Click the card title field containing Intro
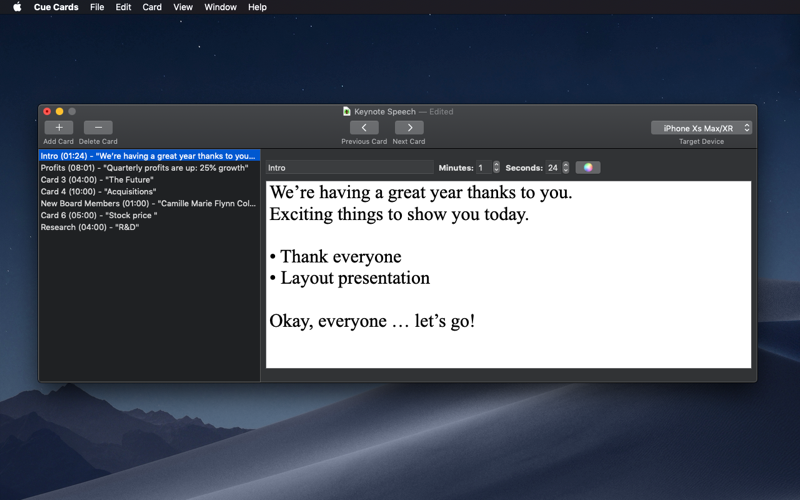 (349, 167)
